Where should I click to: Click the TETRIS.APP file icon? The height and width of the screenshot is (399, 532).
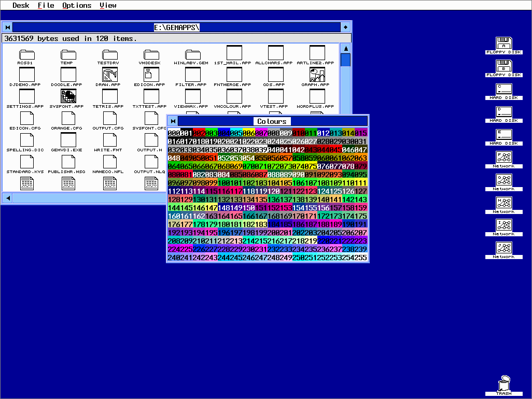(x=109, y=96)
